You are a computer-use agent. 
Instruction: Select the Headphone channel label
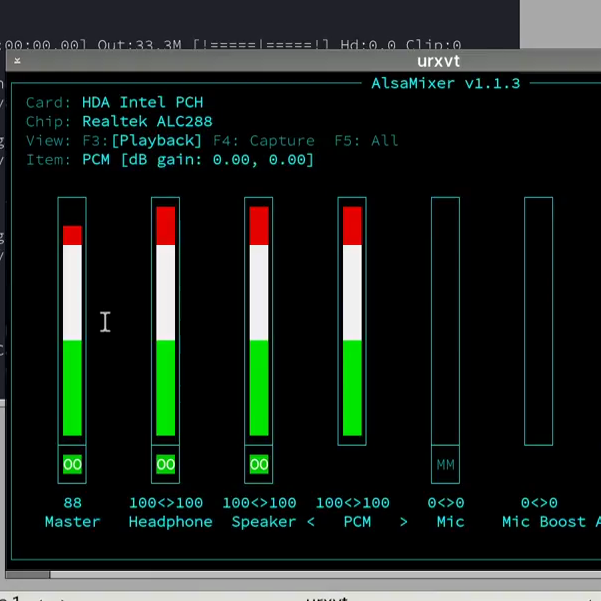click(170, 522)
